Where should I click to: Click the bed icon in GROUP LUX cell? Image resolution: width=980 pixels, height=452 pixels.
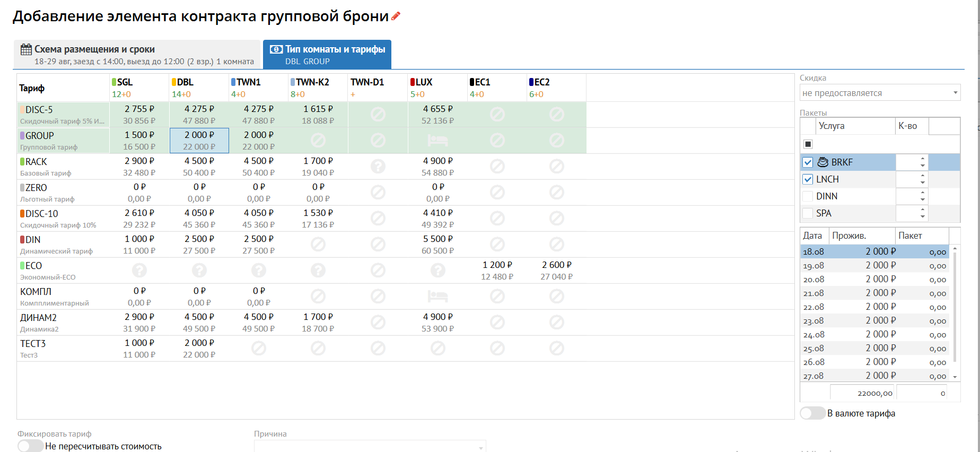pyautogui.click(x=437, y=141)
